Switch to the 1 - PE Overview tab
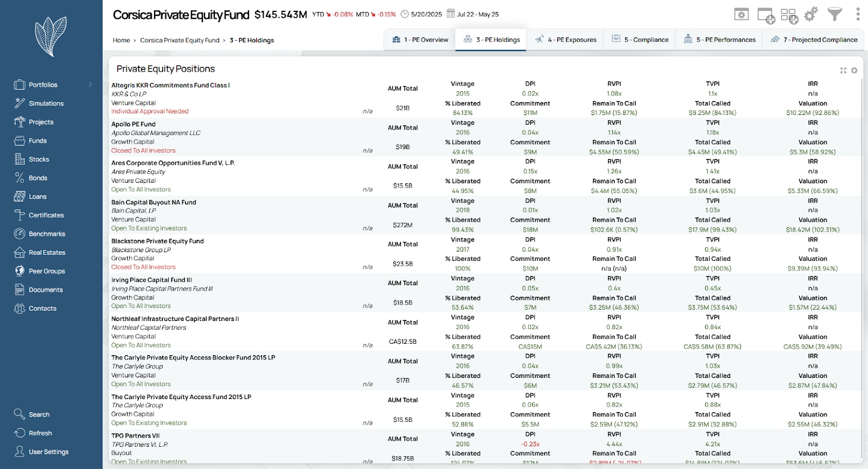The image size is (868, 469). coord(420,40)
